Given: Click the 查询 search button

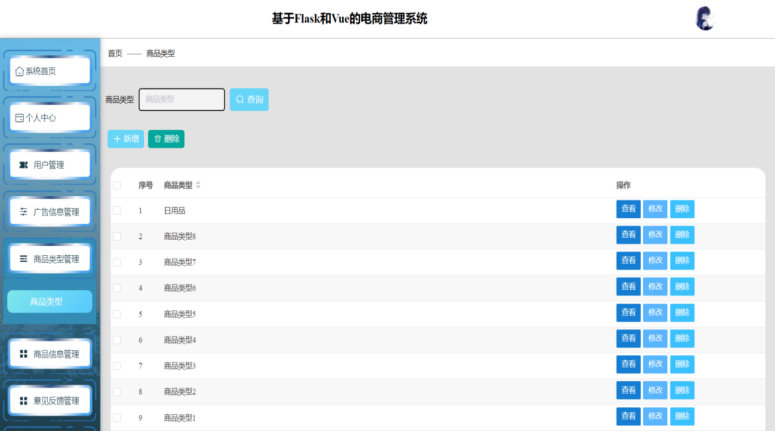Looking at the screenshot, I should 249,99.
